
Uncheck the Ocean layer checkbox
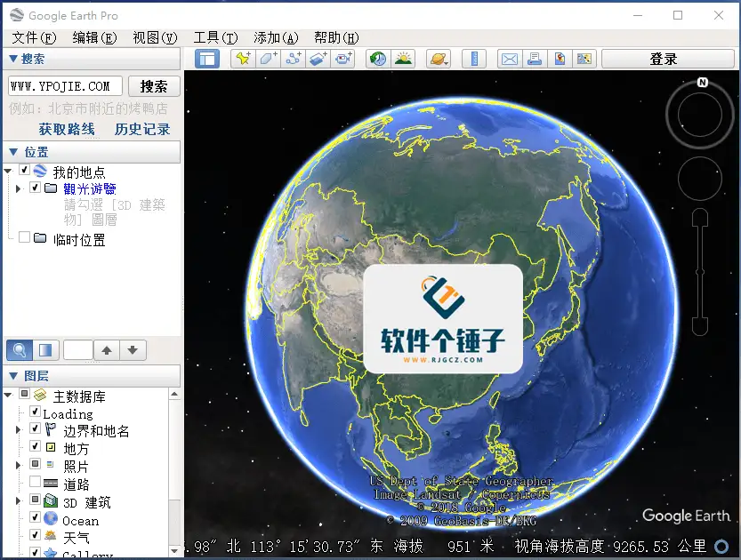tap(35, 517)
